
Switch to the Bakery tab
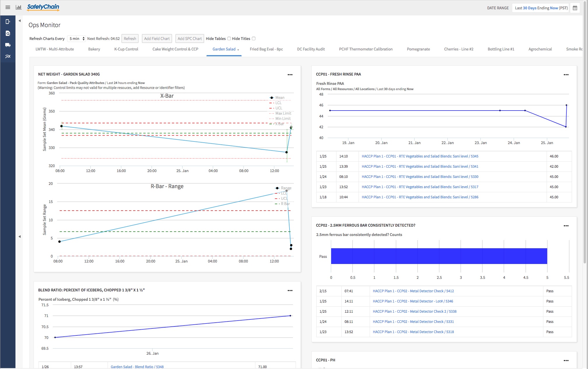[94, 49]
